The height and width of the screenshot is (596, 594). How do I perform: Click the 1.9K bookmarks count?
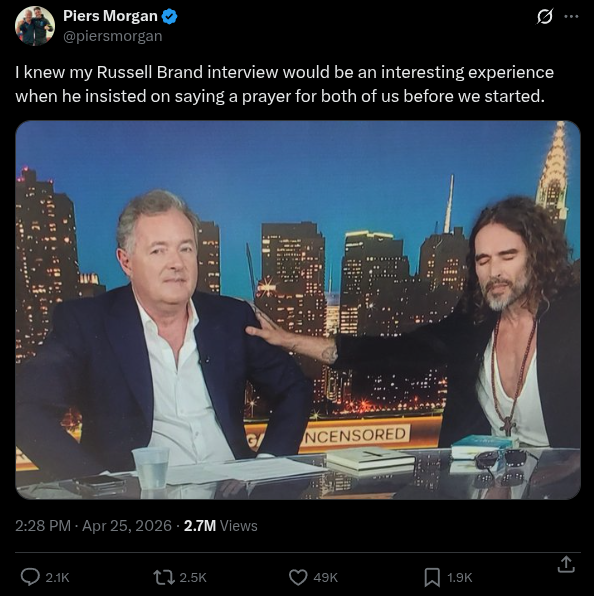tap(459, 577)
